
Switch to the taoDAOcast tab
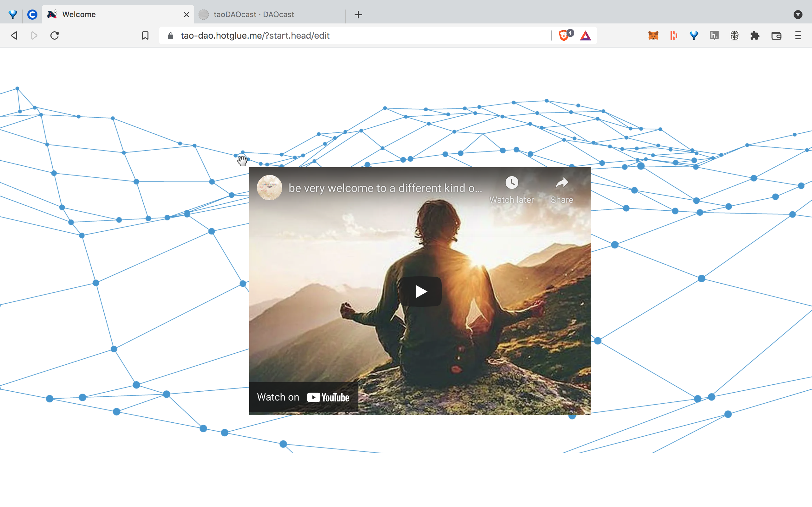(x=254, y=15)
